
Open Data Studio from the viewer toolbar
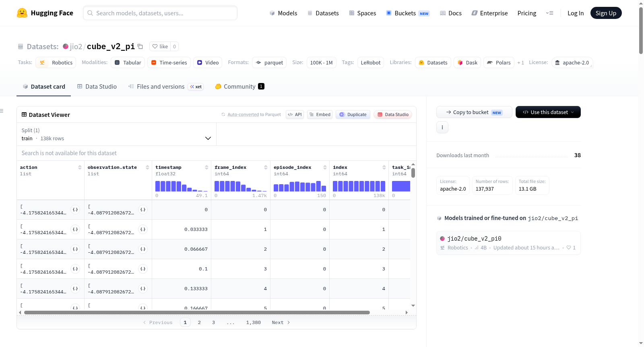tap(393, 114)
